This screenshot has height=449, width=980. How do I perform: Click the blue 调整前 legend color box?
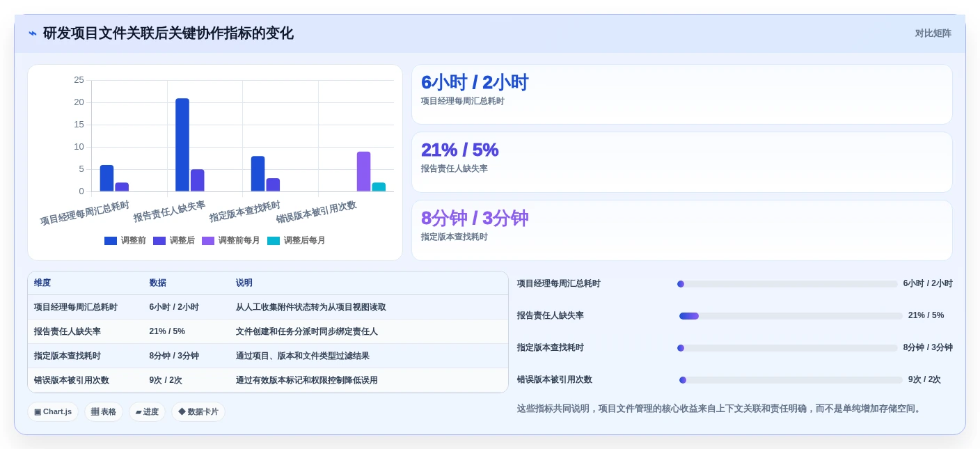point(111,241)
